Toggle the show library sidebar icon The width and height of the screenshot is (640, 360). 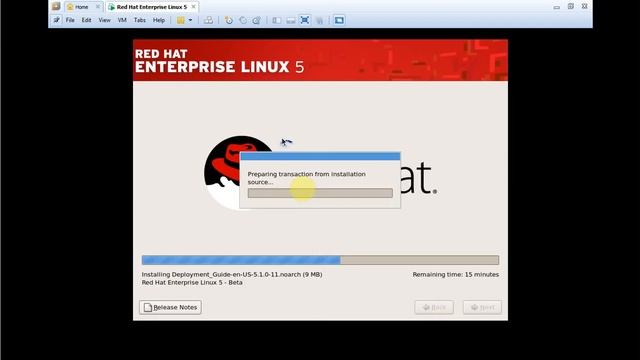coord(276,20)
